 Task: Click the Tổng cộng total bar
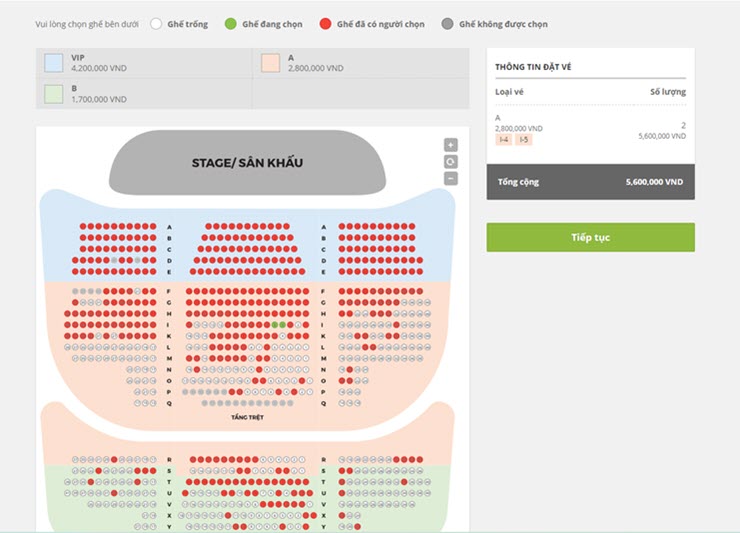tap(590, 182)
